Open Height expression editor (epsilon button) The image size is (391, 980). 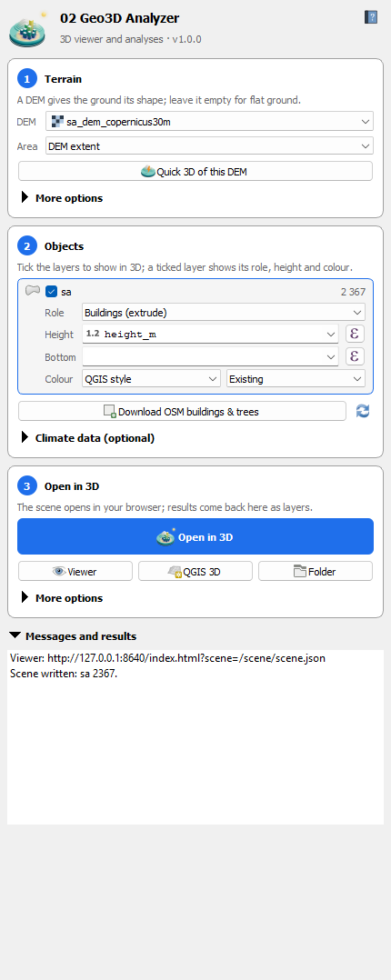(355, 334)
